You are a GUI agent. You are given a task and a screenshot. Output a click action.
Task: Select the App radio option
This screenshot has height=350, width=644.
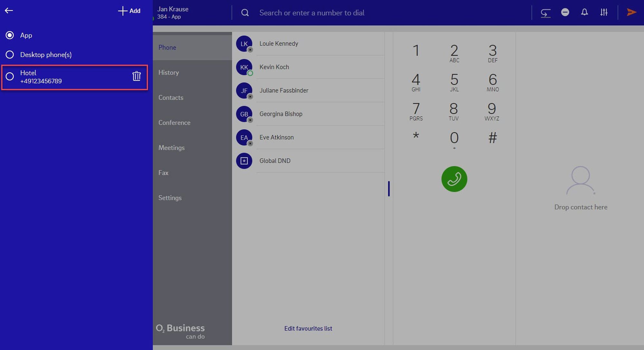[x=10, y=35]
